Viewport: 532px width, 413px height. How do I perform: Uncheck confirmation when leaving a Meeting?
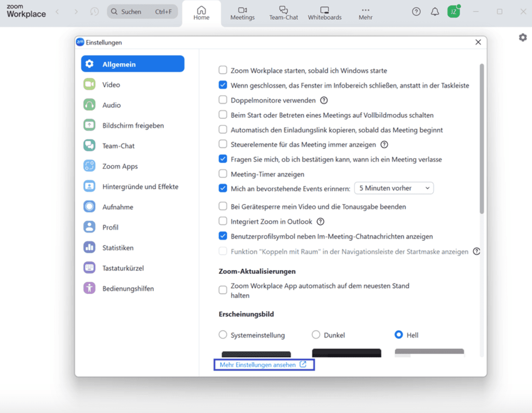(x=223, y=159)
